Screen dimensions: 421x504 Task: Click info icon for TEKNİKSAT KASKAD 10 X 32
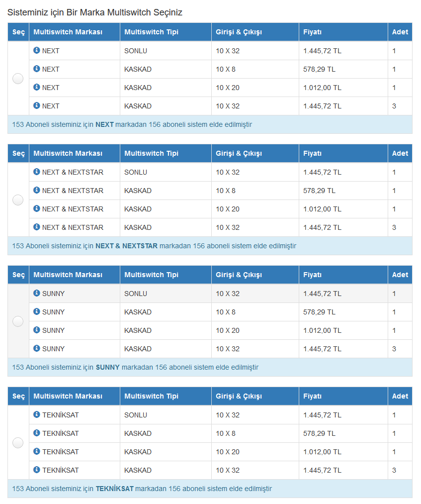click(37, 470)
